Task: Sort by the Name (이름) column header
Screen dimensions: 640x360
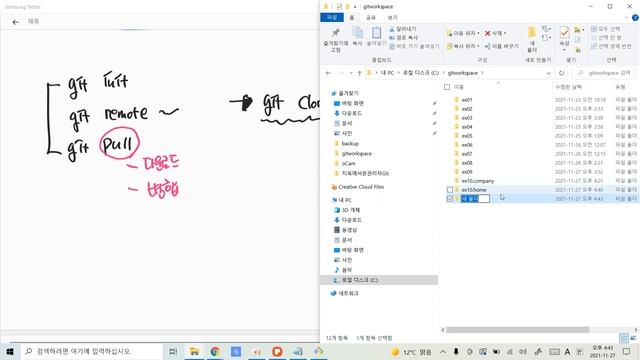Action: click(459, 87)
